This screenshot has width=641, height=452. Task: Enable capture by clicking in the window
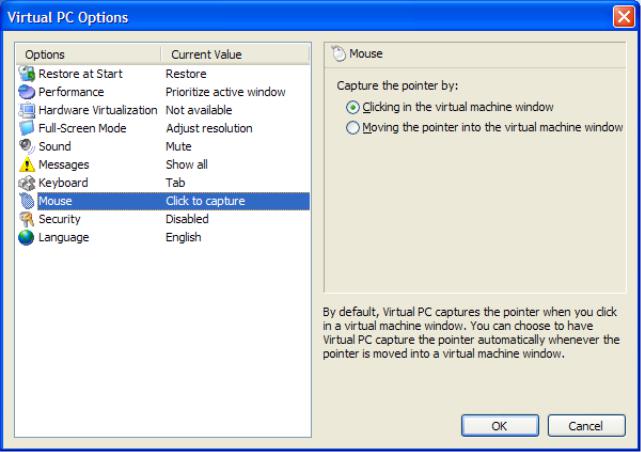[x=353, y=107]
